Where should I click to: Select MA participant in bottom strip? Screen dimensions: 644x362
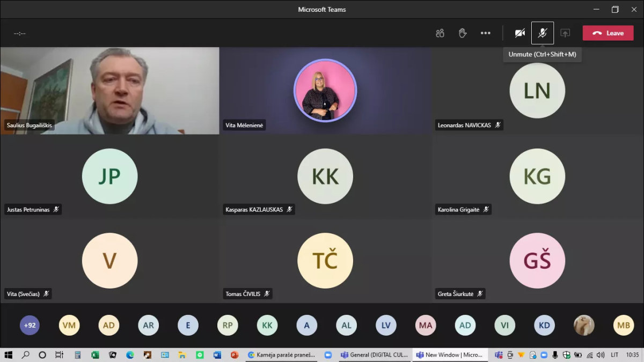coord(426,325)
